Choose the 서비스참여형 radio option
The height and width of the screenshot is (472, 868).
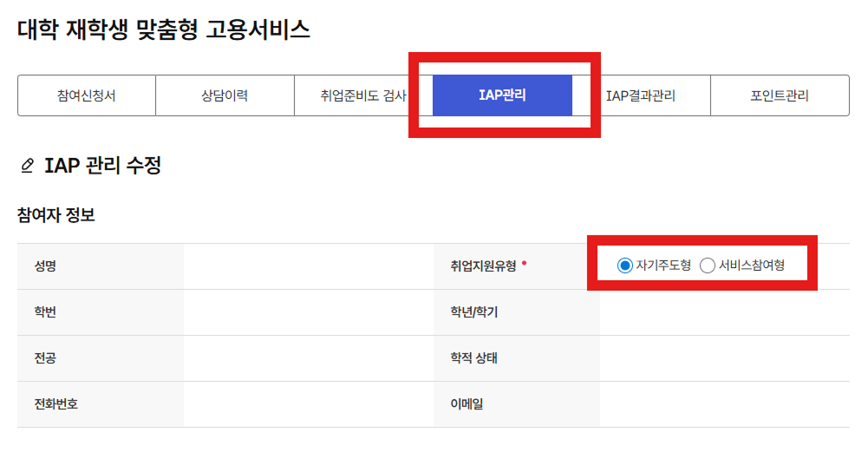point(708,265)
